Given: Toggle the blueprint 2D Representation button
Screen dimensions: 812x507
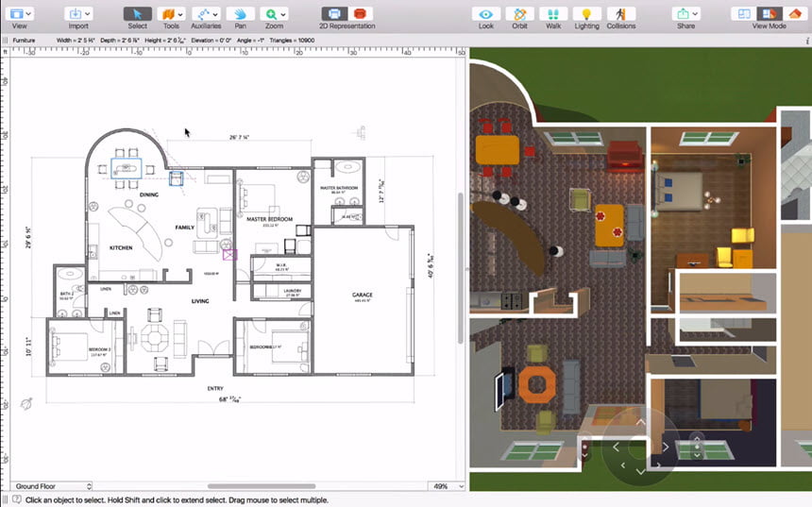Looking at the screenshot, I should (x=334, y=14).
